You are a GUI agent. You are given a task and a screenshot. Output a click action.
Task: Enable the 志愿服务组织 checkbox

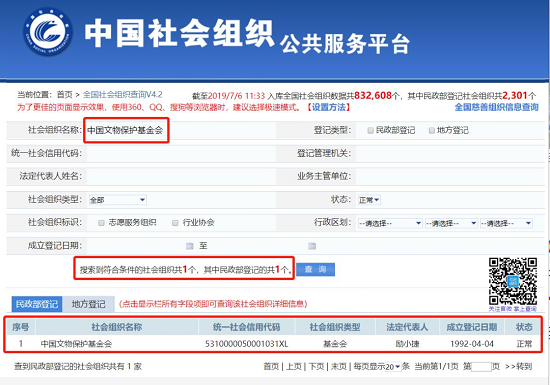(101, 223)
